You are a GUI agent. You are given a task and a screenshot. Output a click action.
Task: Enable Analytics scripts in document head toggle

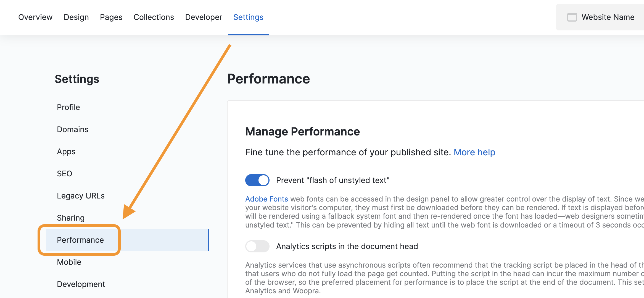(257, 246)
